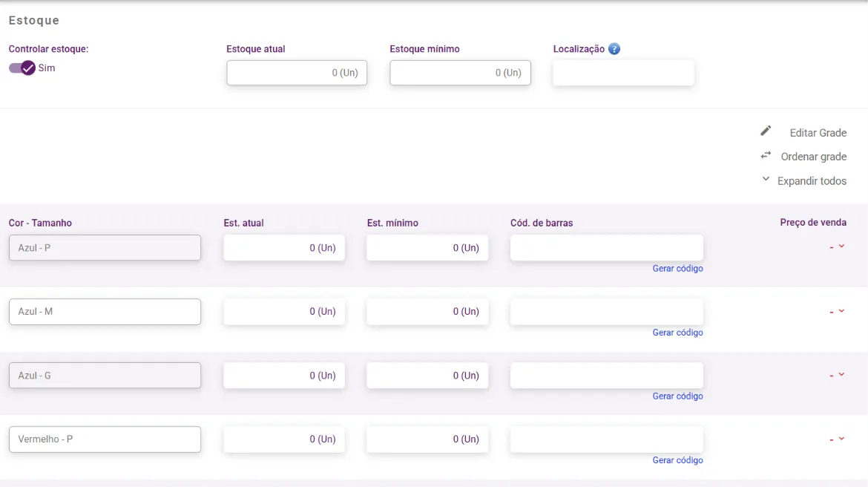Click the Estoque section heading

tap(34, 21)
